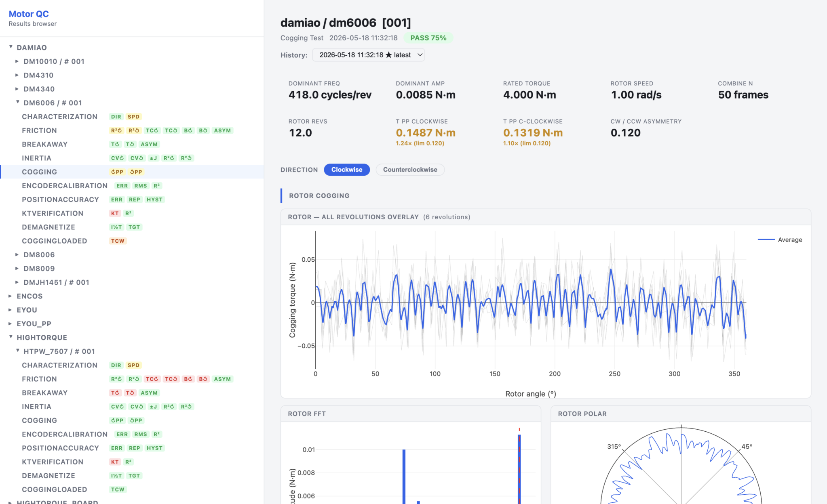Click the RMS badge on DM6006 encodercalibration
This screenshot has width=827, height=504.
(141, 186)
